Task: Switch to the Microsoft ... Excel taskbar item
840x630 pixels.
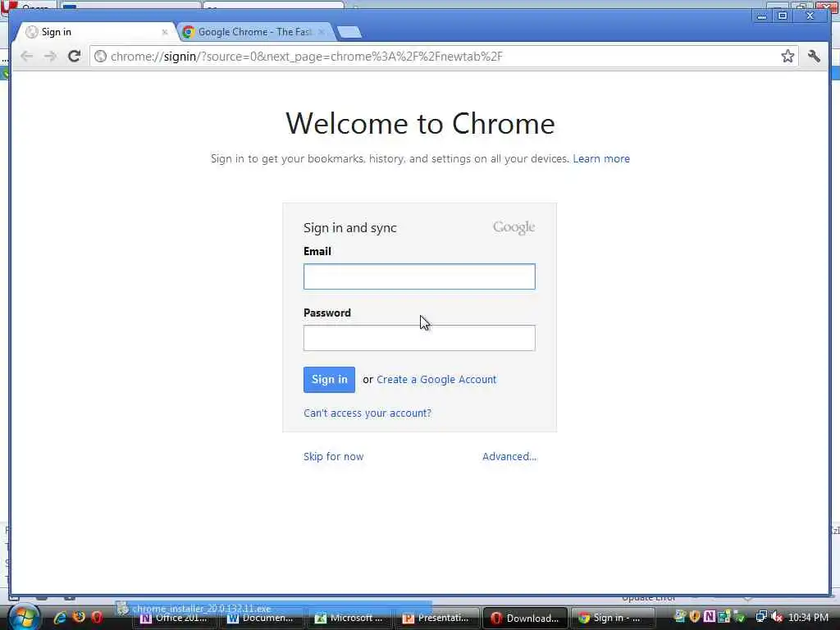Action: tap(349, 619)
